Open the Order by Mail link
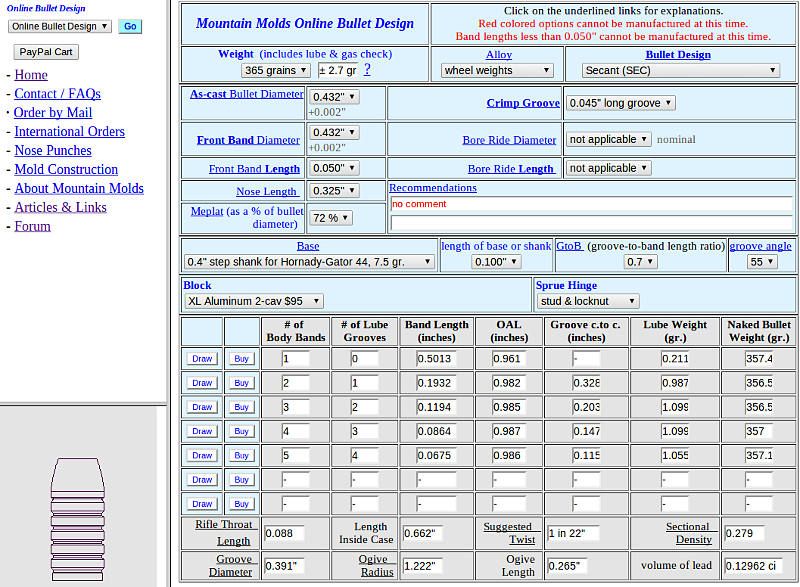 point(53,113)
